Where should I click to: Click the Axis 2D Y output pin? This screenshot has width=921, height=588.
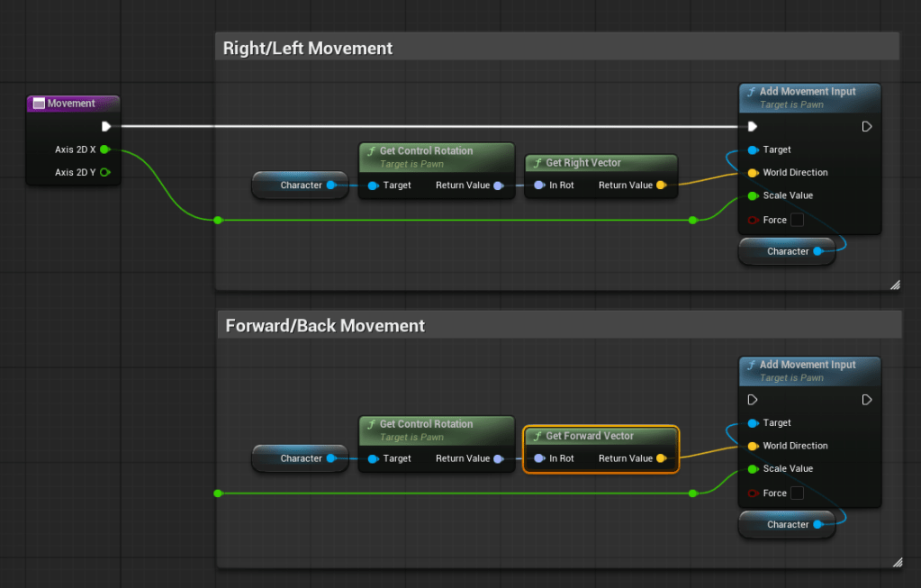point(104,172)
